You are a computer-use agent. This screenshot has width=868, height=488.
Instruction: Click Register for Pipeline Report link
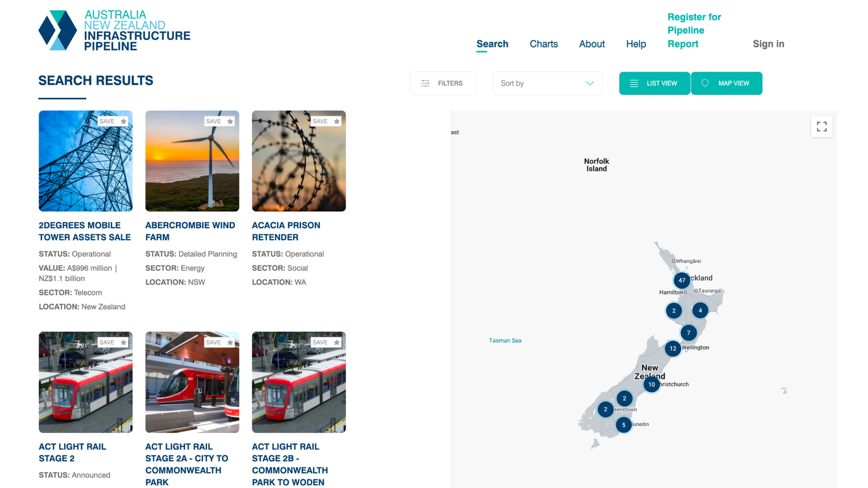[x=694, y=30]
